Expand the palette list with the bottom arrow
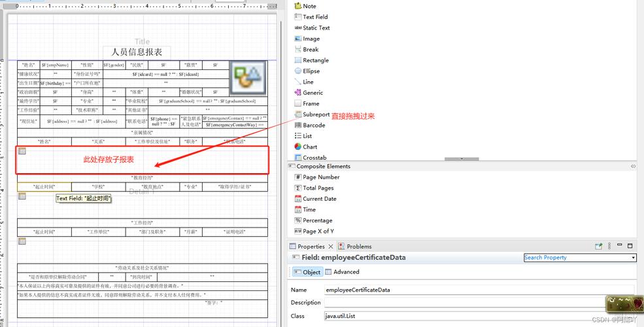This screenshot has height=327, width=644. coord(462,159)
